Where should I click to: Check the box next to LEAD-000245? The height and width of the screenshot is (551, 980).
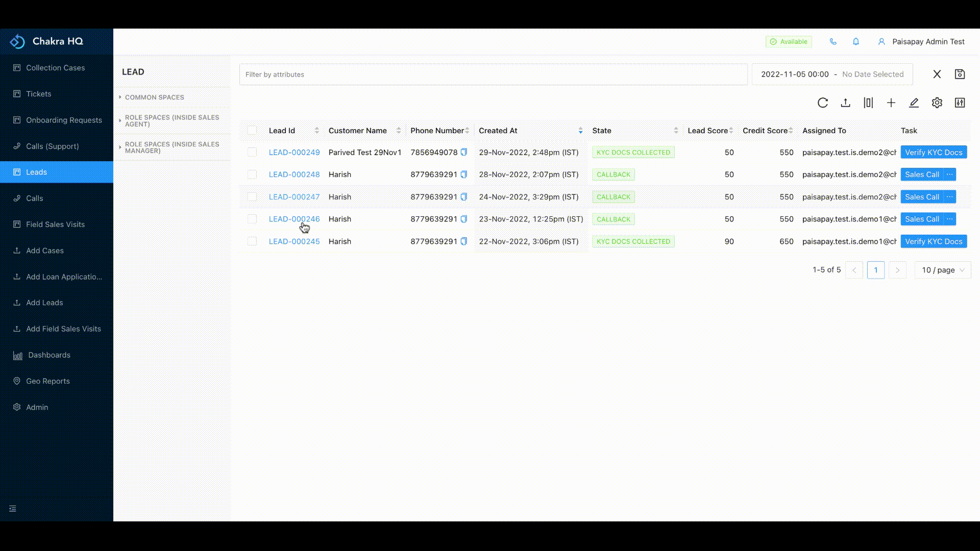click(252, 241)
